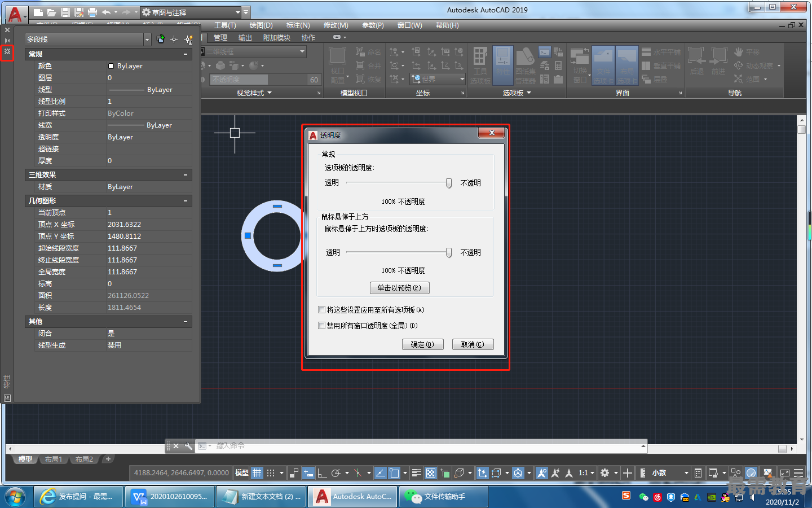Screen dimensions: 812x508
Task: Click the 单击以预览(P) button
Action: pyautogui.click(x=399, y=288)
